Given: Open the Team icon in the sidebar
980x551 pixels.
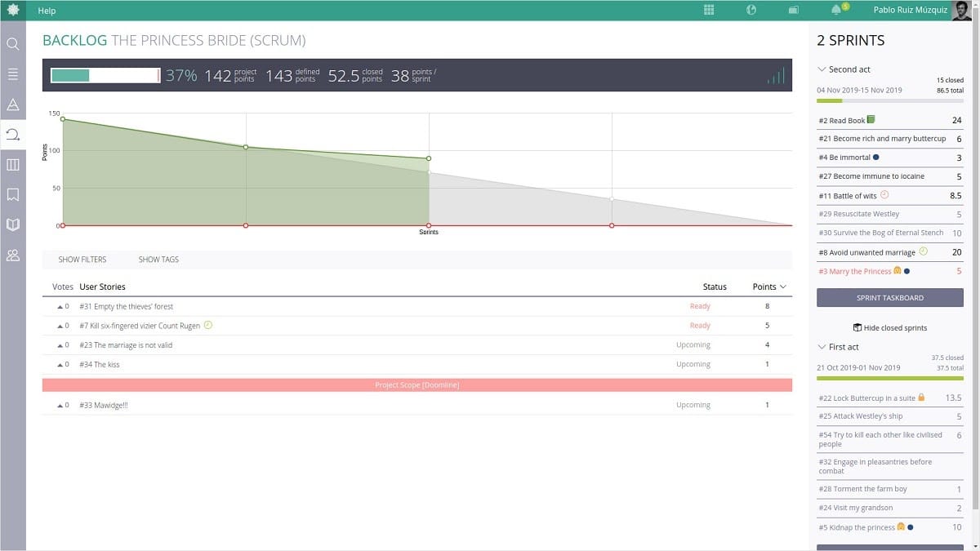Looking at the screenshot, I should pos(13,255).
